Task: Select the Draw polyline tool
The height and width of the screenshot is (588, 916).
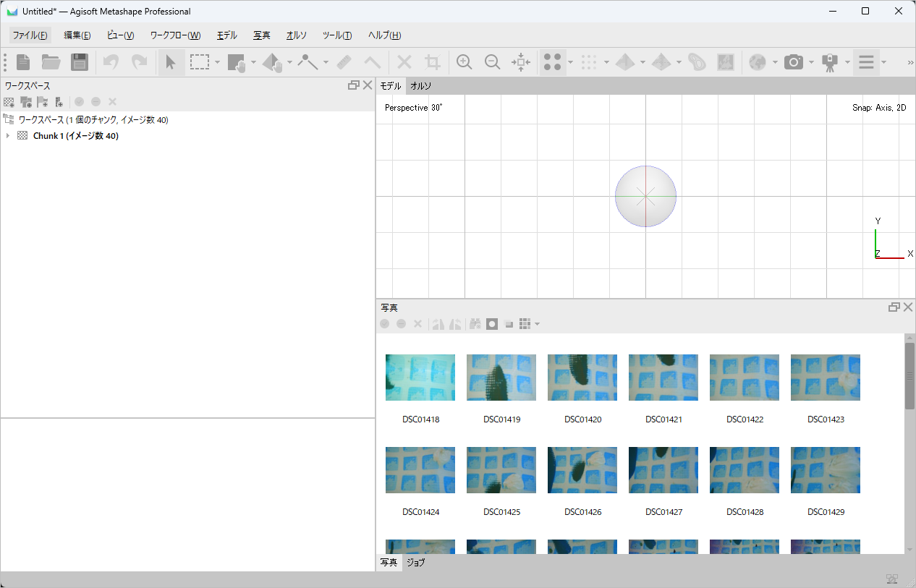Action: tap(308, 62)
